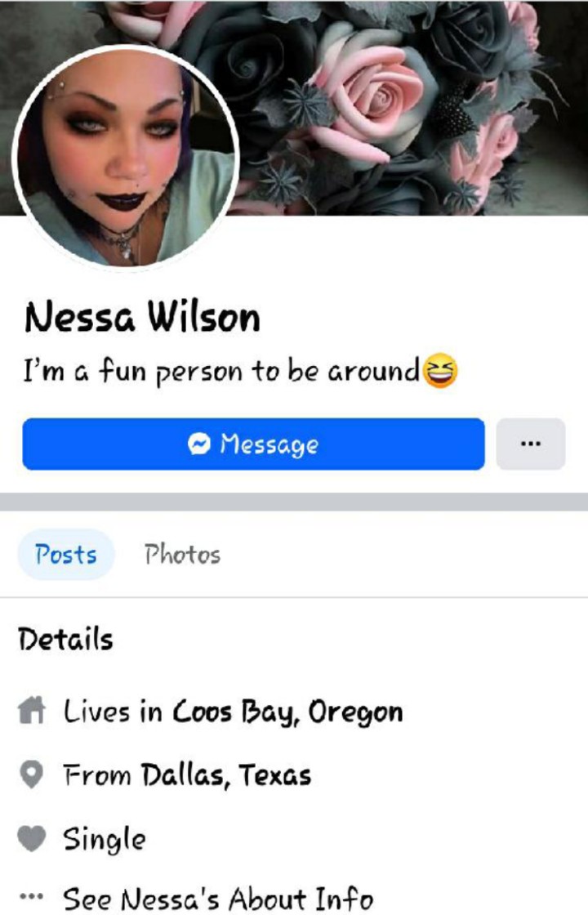Click the blue Message button
588x915 pixels.
tap(253, 444)
